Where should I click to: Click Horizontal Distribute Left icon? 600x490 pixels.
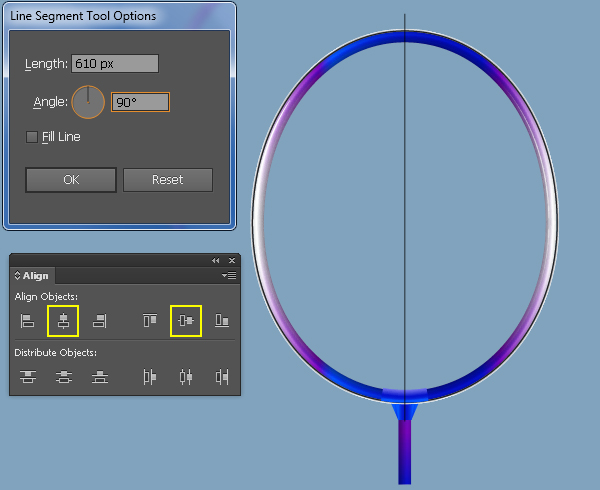[x=150, y=377]
